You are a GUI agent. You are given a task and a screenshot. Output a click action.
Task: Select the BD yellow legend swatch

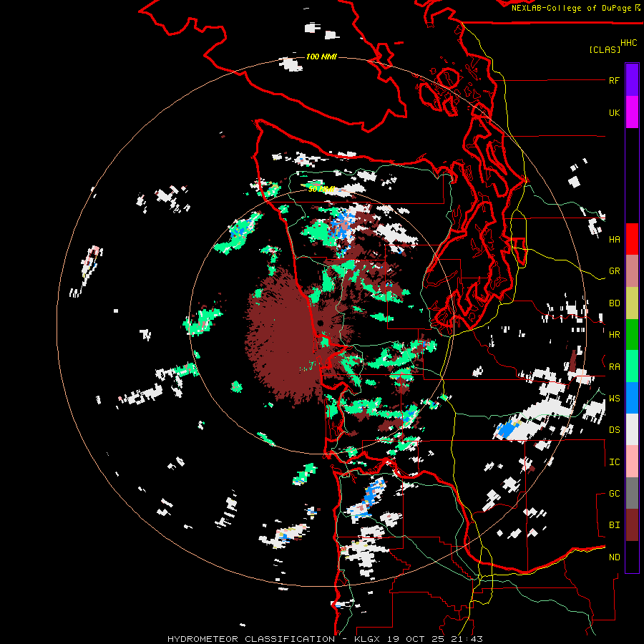tap(632, 303)
